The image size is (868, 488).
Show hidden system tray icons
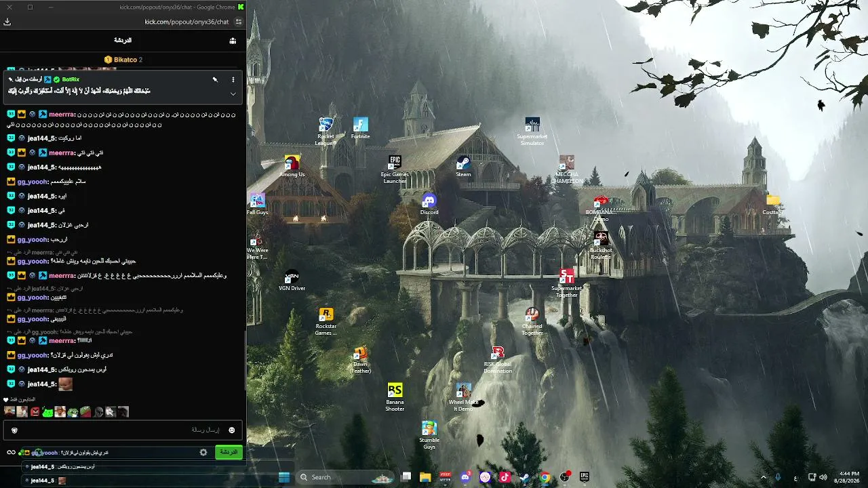[x=764, y=477]
